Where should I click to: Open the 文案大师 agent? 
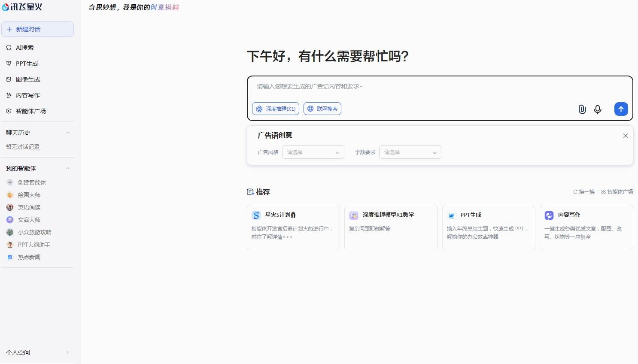click(29, 220)
